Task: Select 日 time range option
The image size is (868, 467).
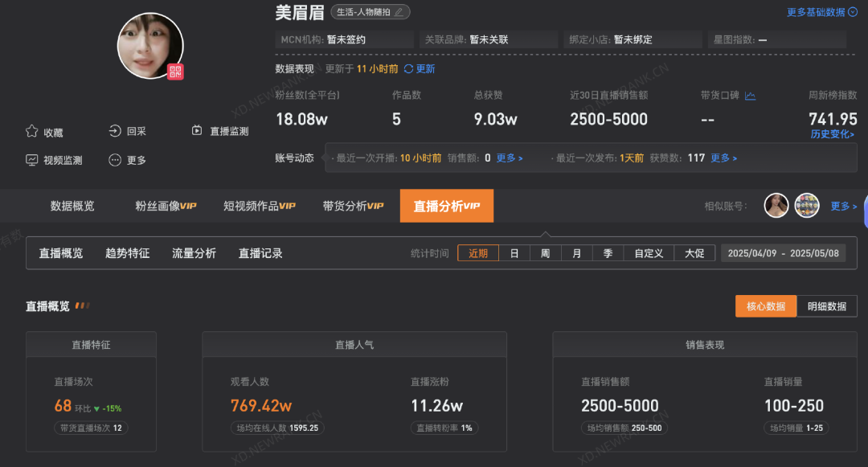Action: coord(514,253)
